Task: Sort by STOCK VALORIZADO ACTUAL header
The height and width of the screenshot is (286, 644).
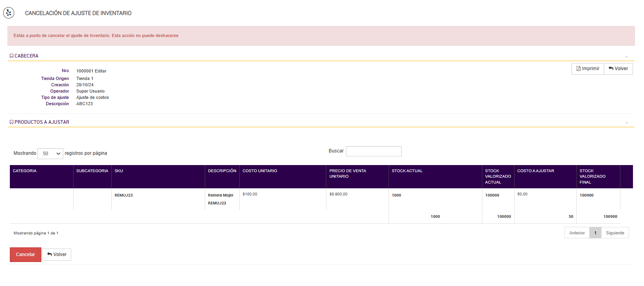Action: (x=498, y=176)
